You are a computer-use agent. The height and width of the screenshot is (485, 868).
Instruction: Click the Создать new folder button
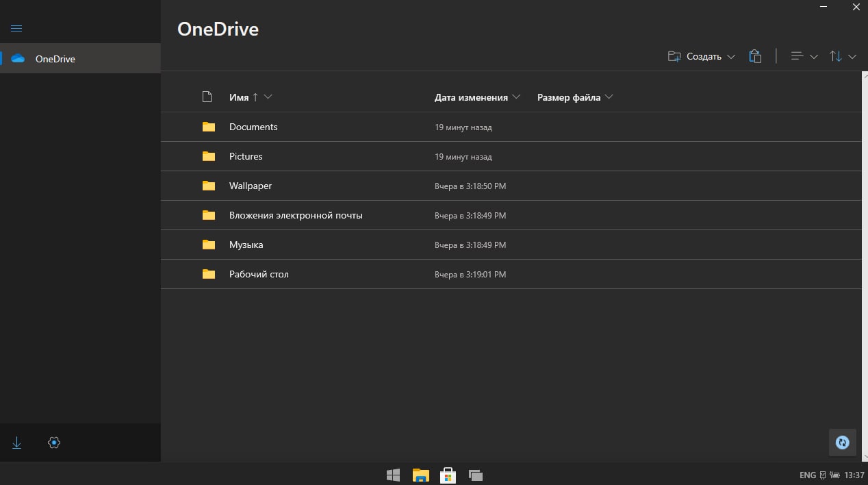pyautogui.click(x=695, y=57)
